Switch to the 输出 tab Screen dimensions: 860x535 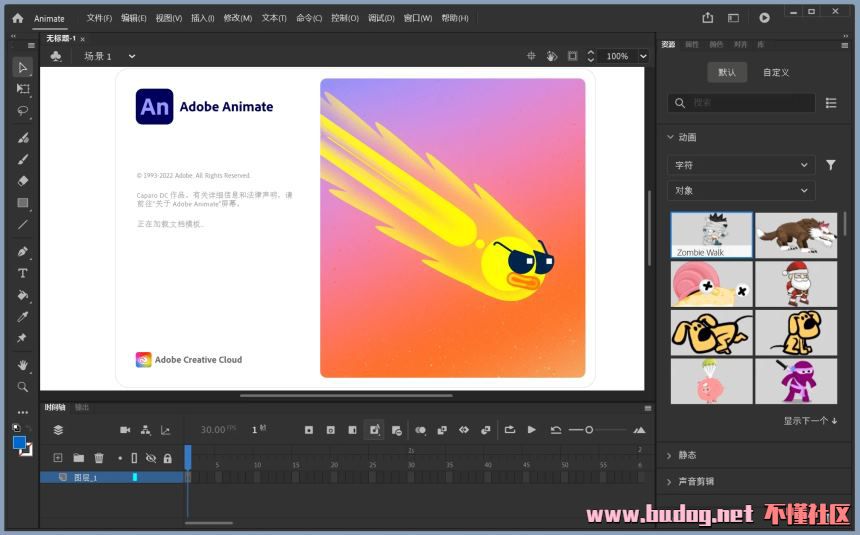pos(82,407)
